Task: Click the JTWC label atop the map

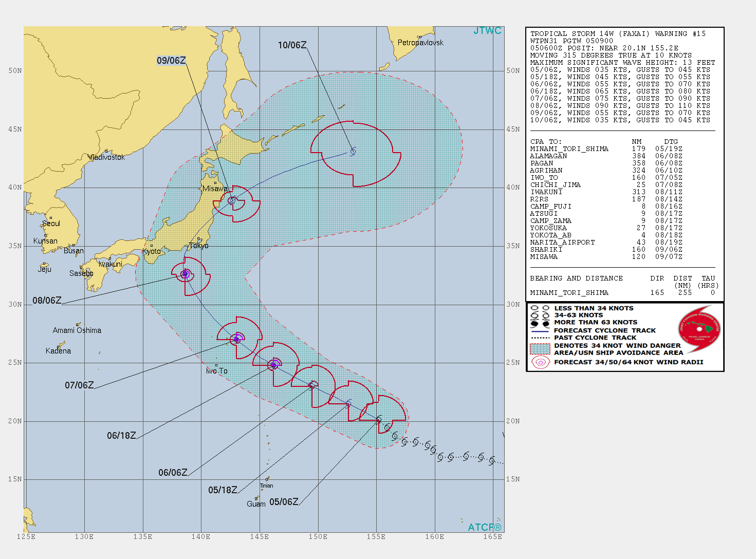Action: pyautogui.click(x=487, y=31)
